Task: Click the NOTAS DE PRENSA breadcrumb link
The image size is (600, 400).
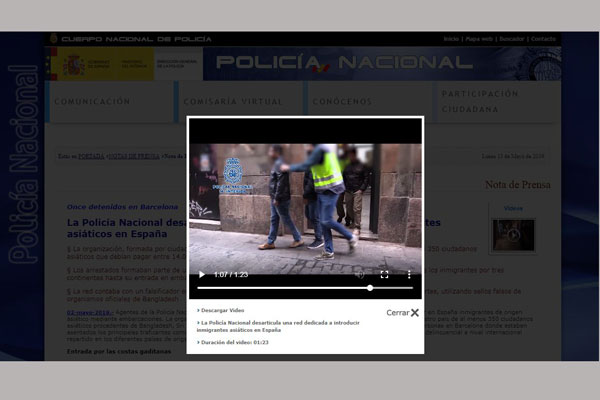Action: pyautogui.click(x=134, y=156)
